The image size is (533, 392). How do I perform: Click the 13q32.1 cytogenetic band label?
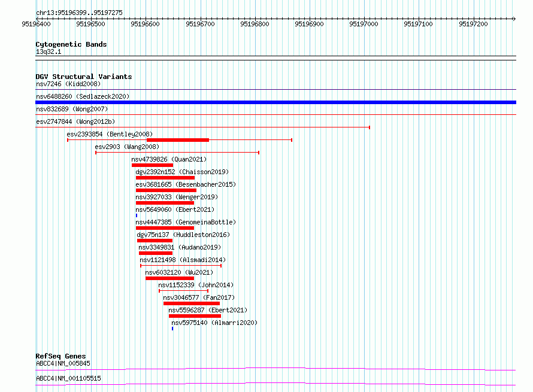pos(49,51)
